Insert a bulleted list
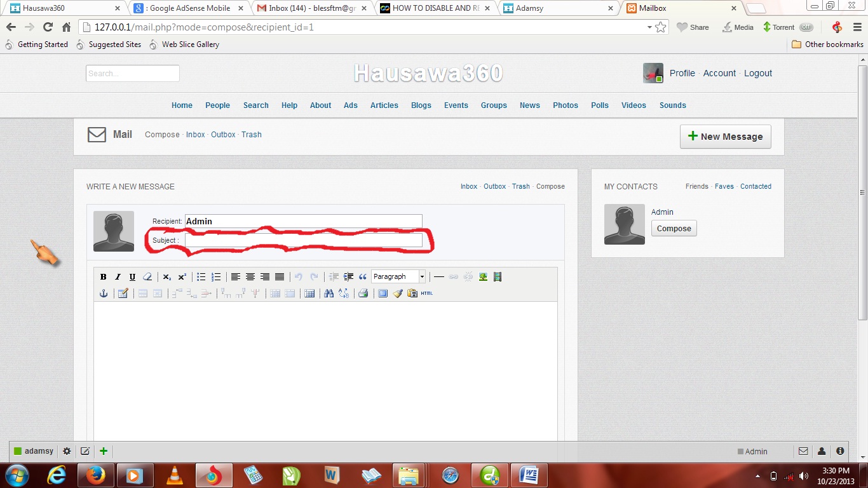 point(201,277)
